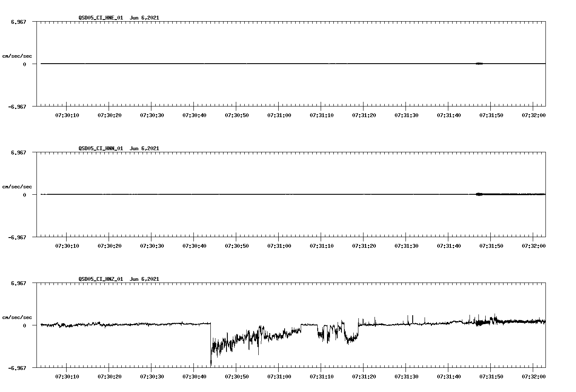
Task: Click 07:31:20 time label under HNZ plot
Action: coord(364,376)
